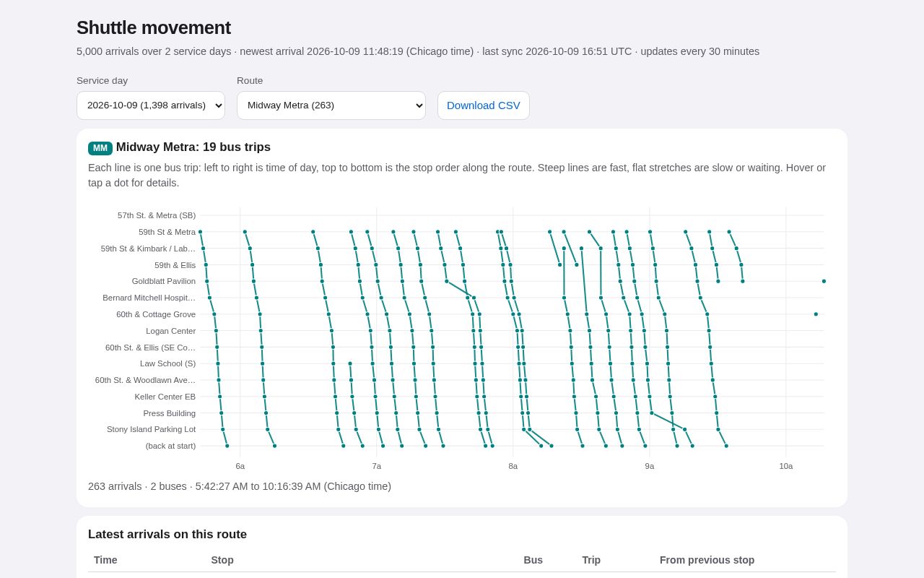The width and height of the screenshot is (924, 578).
Task: Click the '263 arrivals · 2 buses' summary line
Action: [240, 486]
